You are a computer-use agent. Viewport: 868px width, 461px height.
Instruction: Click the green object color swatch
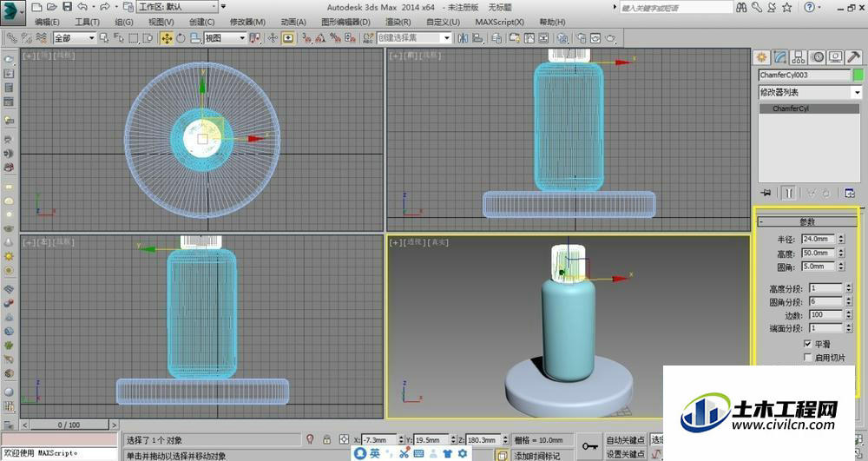pos(858,75)
